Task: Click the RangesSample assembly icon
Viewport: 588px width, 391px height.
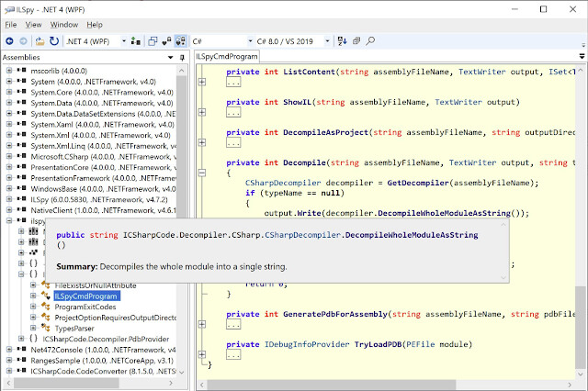Action: 22,360
